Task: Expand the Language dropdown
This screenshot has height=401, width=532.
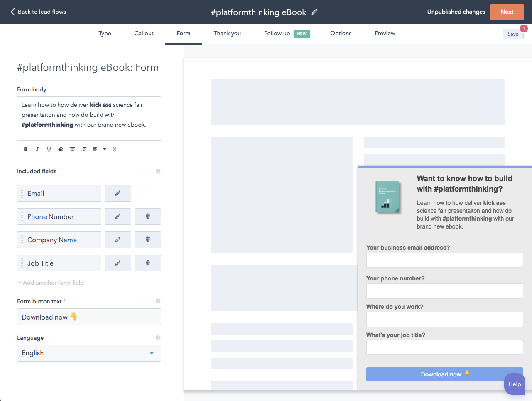Action: coord(152,353)
